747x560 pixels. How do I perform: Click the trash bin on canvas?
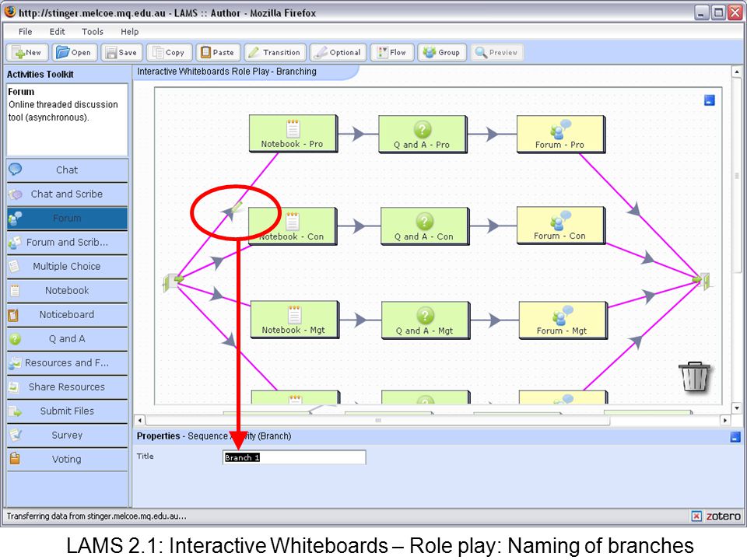tap(695, 376)
